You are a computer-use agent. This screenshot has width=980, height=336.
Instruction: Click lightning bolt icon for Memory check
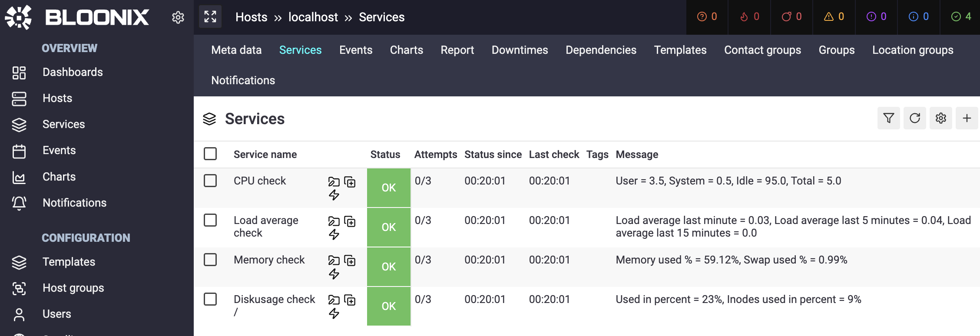(334, 274)
